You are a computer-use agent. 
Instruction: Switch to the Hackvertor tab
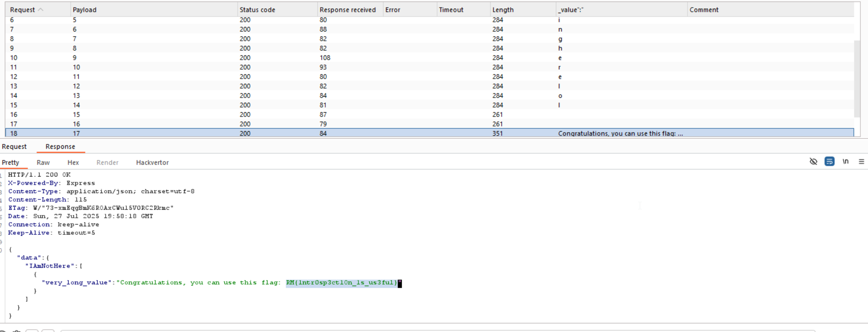click(152, 162)
